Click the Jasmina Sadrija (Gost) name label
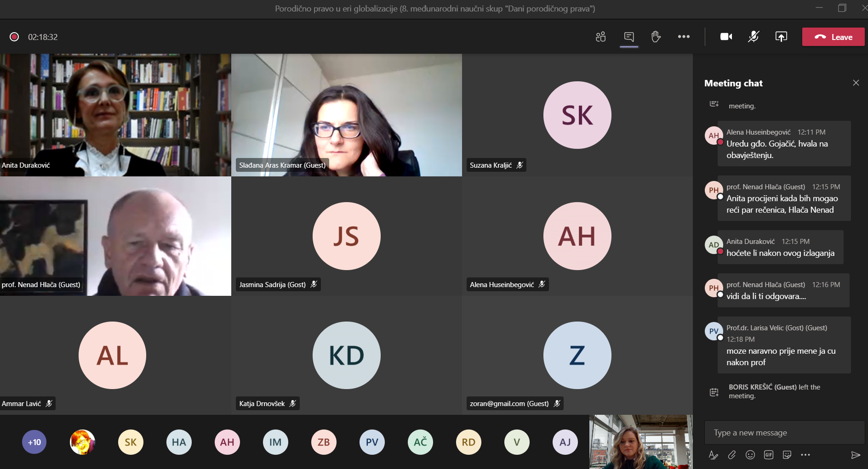The image size is (868, 469). point(278,284)
